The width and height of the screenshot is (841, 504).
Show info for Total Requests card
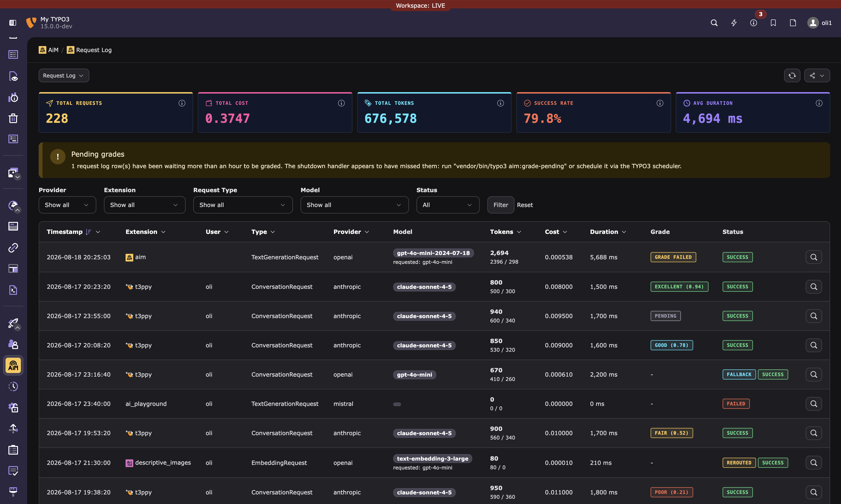[x=182, y=103]
